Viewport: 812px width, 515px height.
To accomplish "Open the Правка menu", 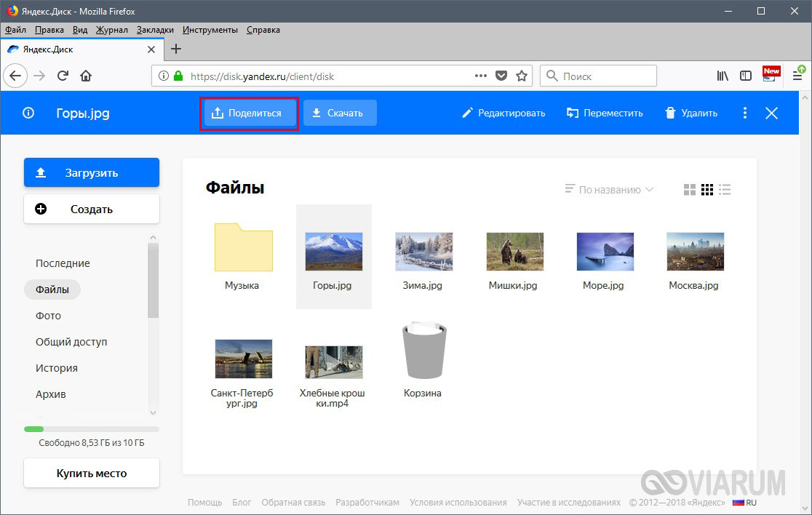I will (49, 30).
